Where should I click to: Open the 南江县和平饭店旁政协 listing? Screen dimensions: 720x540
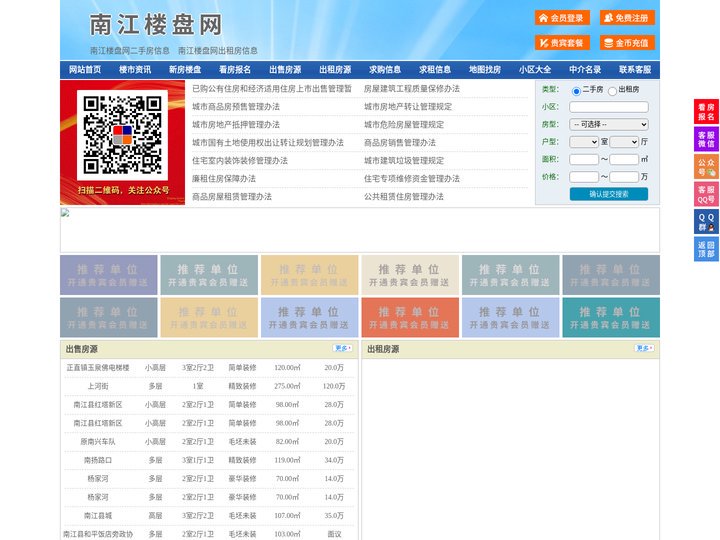click(98, 534)
